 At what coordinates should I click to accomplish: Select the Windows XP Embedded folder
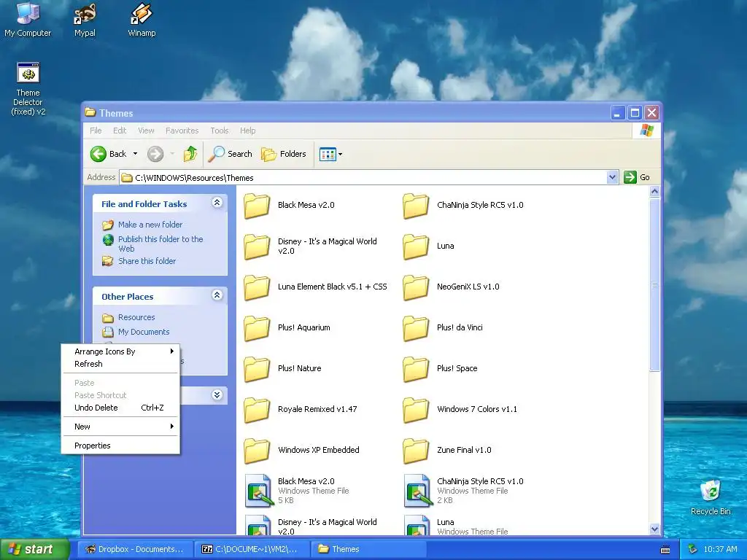click(301, 450)
